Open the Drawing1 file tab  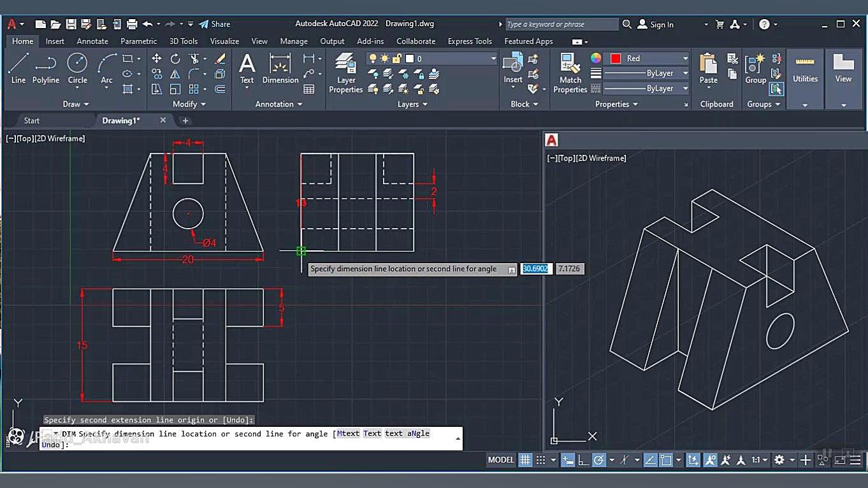click(x=121, y=120)
